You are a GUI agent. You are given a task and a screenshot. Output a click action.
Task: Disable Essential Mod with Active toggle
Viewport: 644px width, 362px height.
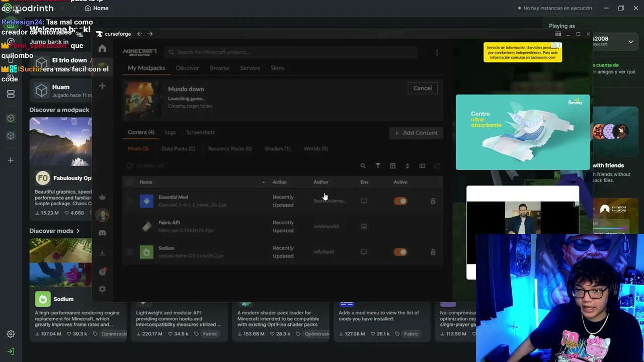tap(400, 201)
